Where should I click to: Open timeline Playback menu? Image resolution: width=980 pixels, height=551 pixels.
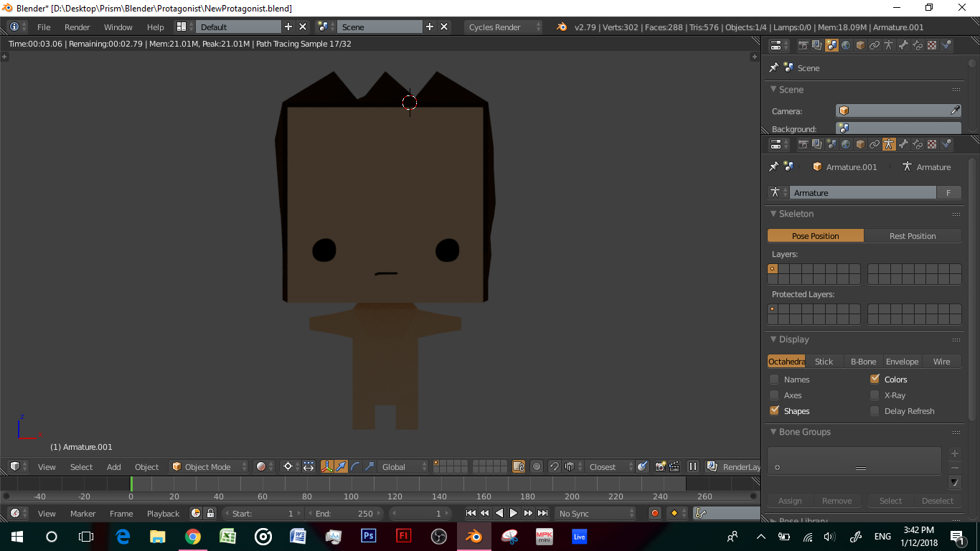pyautogui.click(x=163, y=513)
